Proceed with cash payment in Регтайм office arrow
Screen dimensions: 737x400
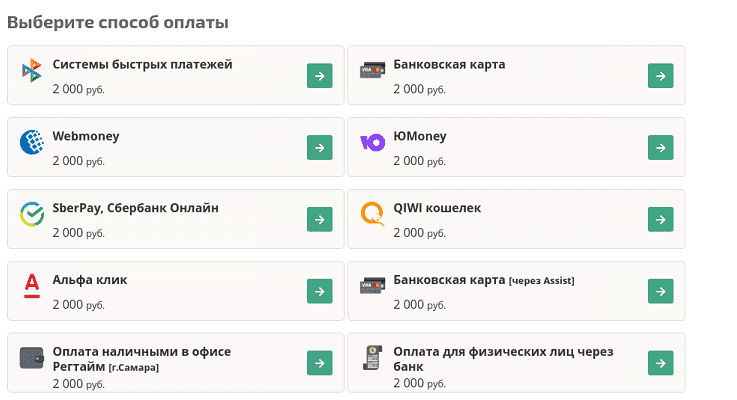pyautogui.click(x=320, y=363)
